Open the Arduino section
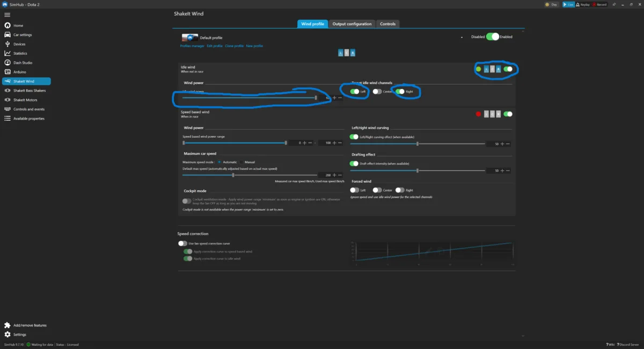 point(19,72)
